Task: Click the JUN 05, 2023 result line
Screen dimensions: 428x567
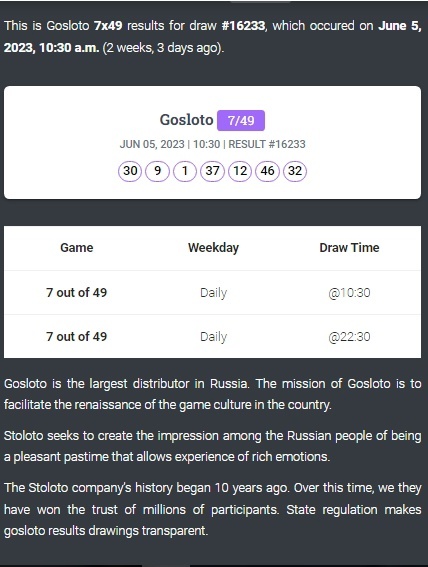Action: point(213,144)
